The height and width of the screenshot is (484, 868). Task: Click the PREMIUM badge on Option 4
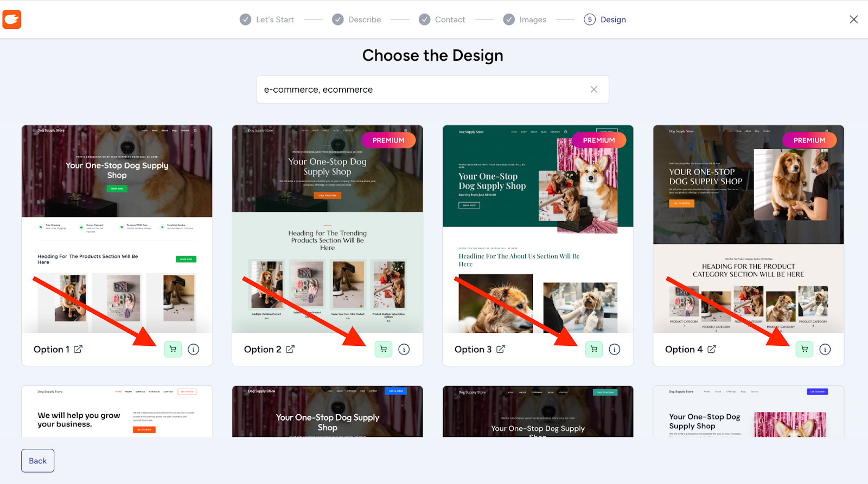[809, 140]
